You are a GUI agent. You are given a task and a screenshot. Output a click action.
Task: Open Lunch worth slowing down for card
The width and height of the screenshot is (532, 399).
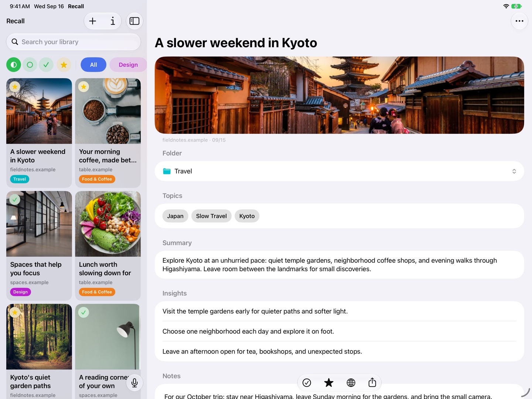tap(108, 246)
